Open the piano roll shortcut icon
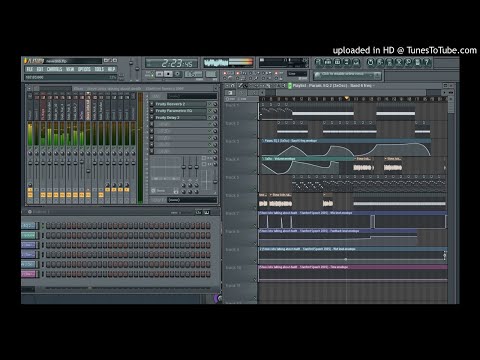 [x=337, y=62]
